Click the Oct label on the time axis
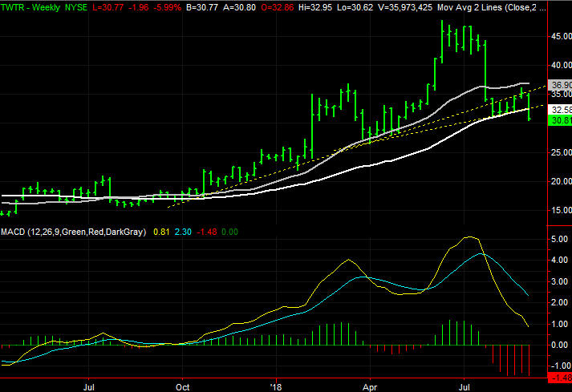572x392 pixels. [182, 387]
